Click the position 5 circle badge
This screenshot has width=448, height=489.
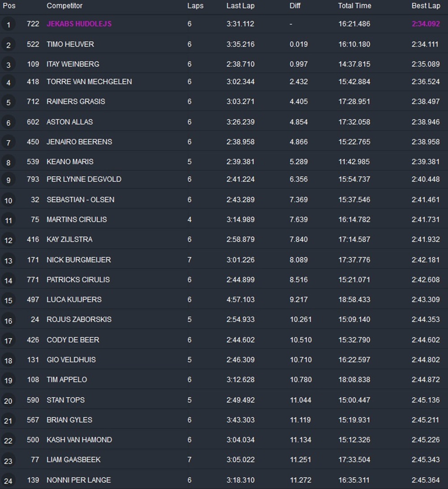coord(8,102)
